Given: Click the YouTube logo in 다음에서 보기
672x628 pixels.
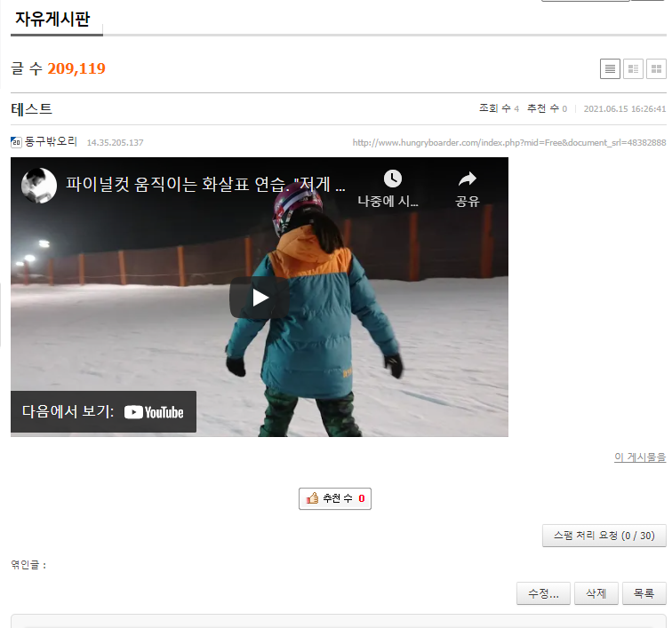Looking at the screenshot, I should 154,412.
